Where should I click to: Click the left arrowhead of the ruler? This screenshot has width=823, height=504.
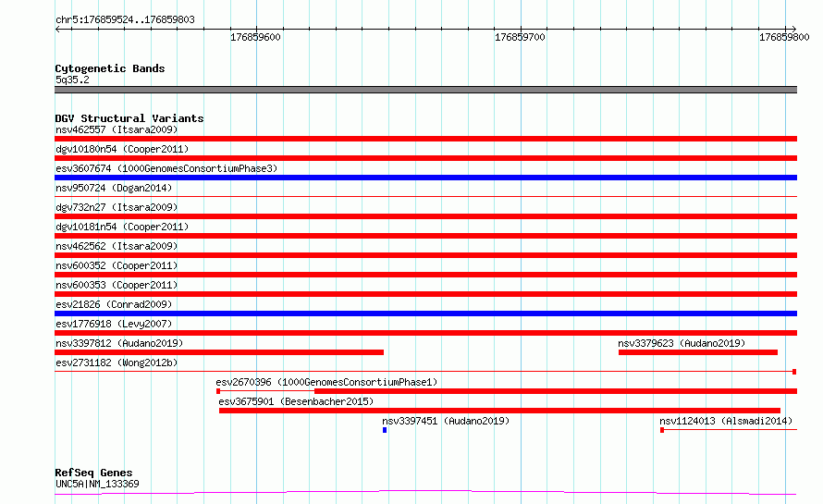[57, 29]
